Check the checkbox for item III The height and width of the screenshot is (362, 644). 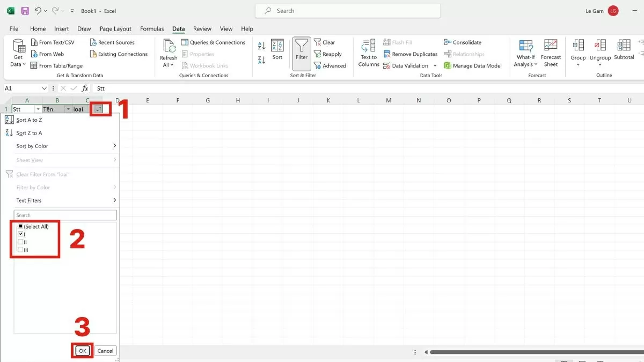pyautogui.click(x=20, y=250)
